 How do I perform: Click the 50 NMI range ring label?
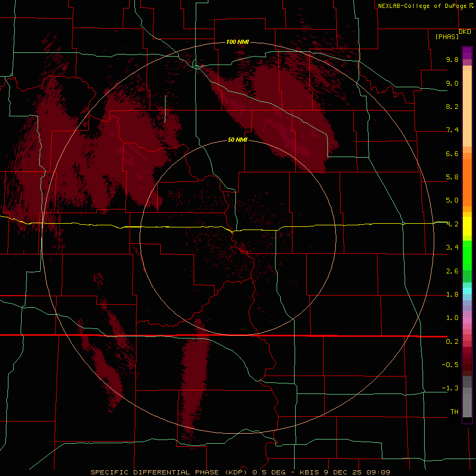click(x=237, y=140)
